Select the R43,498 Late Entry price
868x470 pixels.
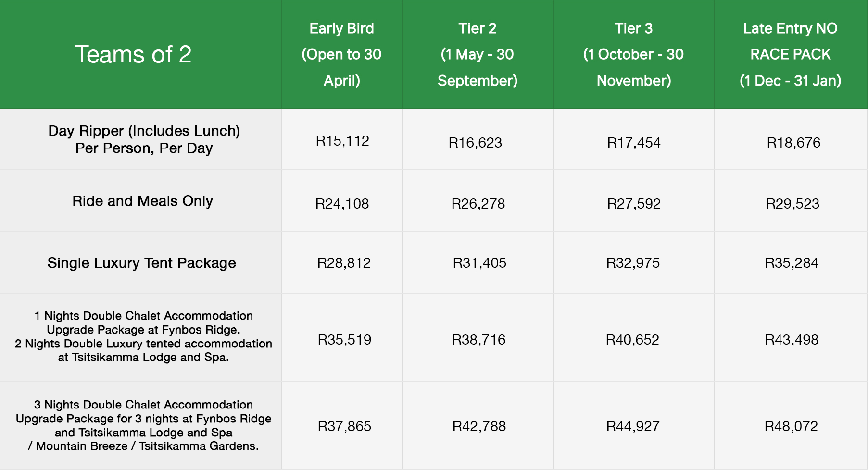pyautogui.click(x=792, y=340)
